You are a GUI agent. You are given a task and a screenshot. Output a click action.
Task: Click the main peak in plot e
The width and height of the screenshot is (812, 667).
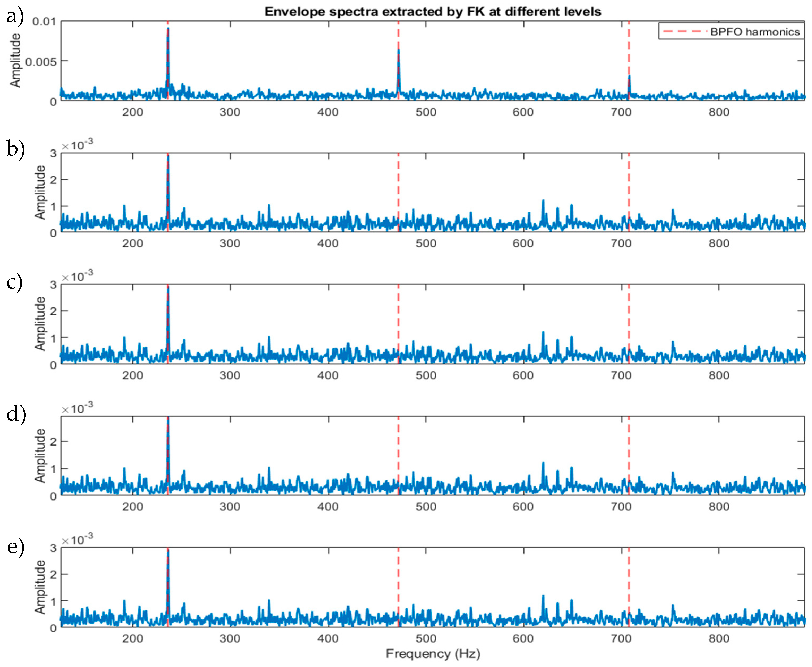point(168,553)
